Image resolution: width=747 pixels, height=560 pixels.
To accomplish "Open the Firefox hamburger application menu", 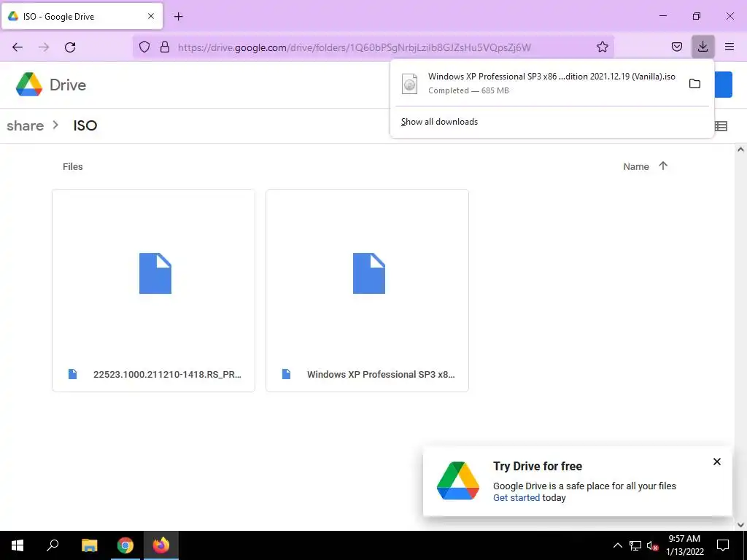I will 729,47.
